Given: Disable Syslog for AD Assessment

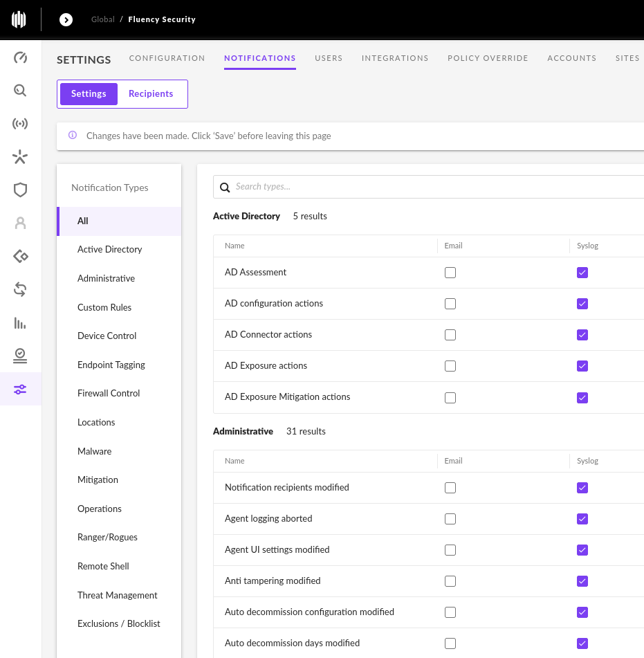Looking at the screenshot, I should 582,273.
